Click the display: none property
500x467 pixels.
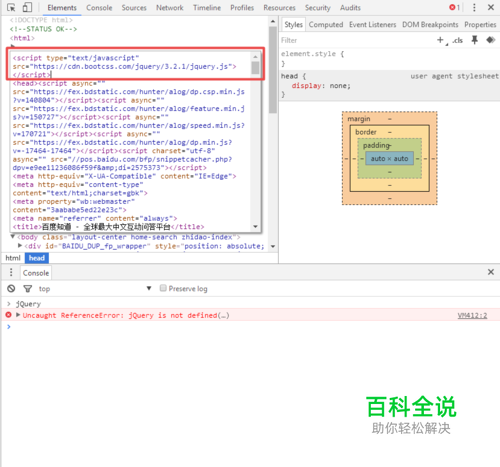[x=321, y=86]
